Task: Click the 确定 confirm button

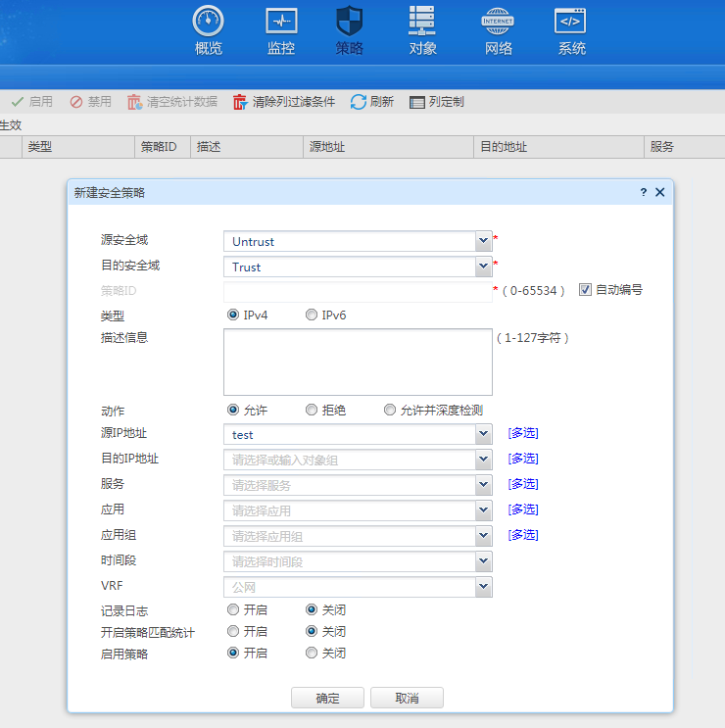Action: 327,698
